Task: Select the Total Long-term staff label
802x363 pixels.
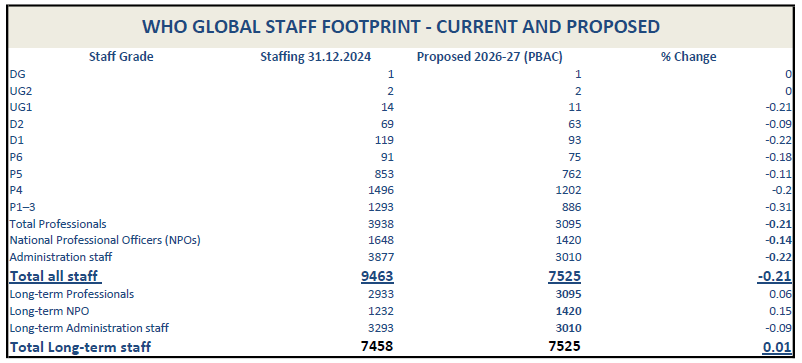Action: [x=80, y=347]
